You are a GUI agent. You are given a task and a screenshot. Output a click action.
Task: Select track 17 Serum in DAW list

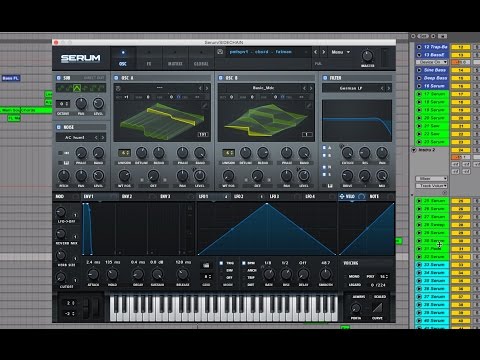(433, 94)
